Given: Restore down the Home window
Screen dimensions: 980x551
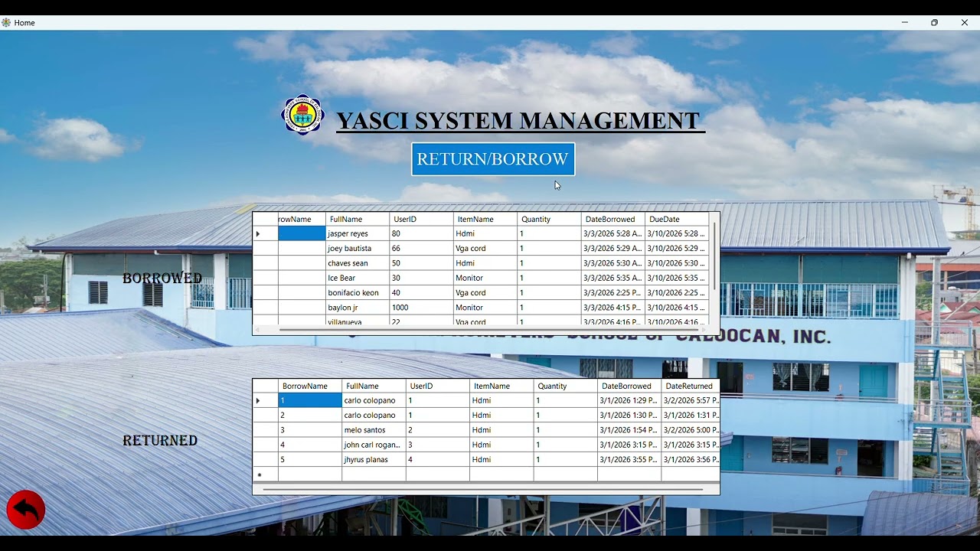Looking at the screenshot, I should 934,23.
